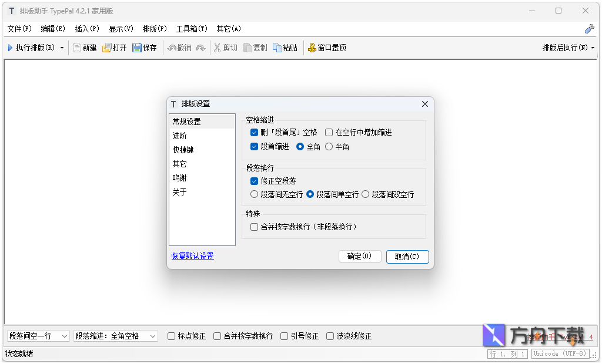602x364 pixels.
Task: Click the 恢复默认设置 link
Action: [192, 256]
